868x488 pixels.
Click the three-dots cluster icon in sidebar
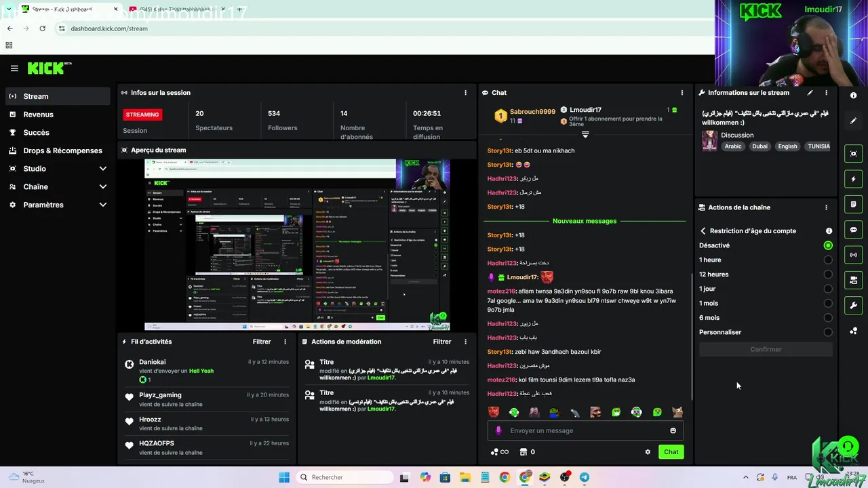click(854, 331)
